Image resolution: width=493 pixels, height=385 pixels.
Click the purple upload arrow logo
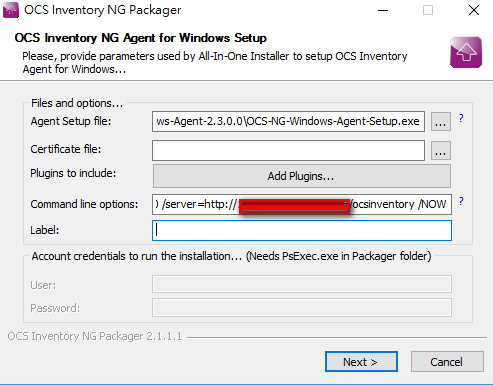click(466, 52)
